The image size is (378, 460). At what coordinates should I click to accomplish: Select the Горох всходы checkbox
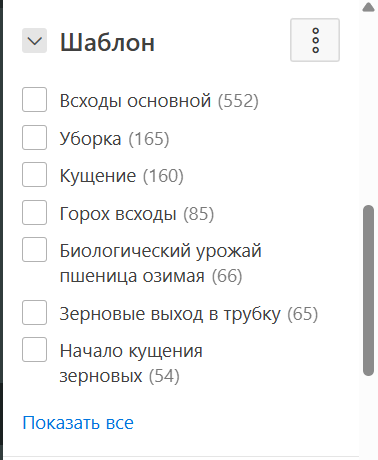34,212
